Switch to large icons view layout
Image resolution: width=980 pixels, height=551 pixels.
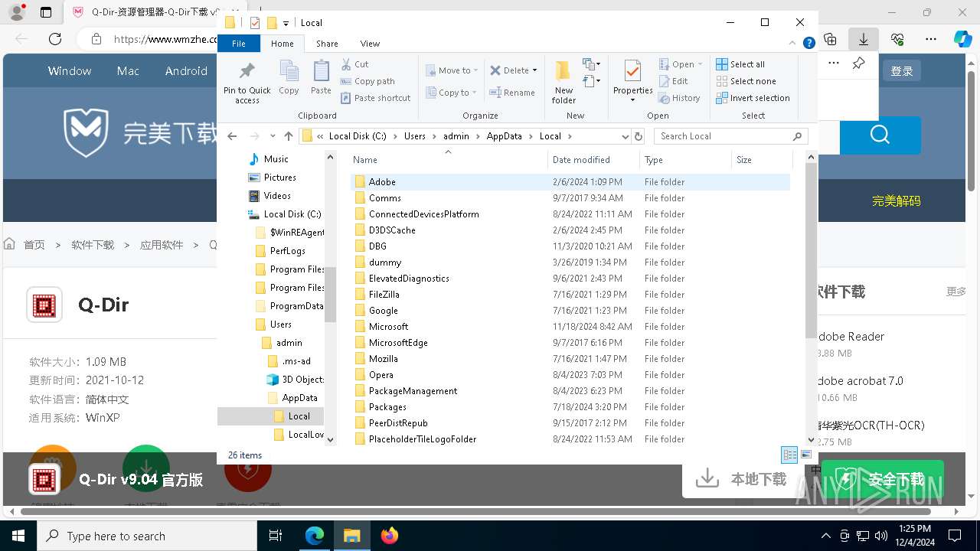[x=806, y=455]
